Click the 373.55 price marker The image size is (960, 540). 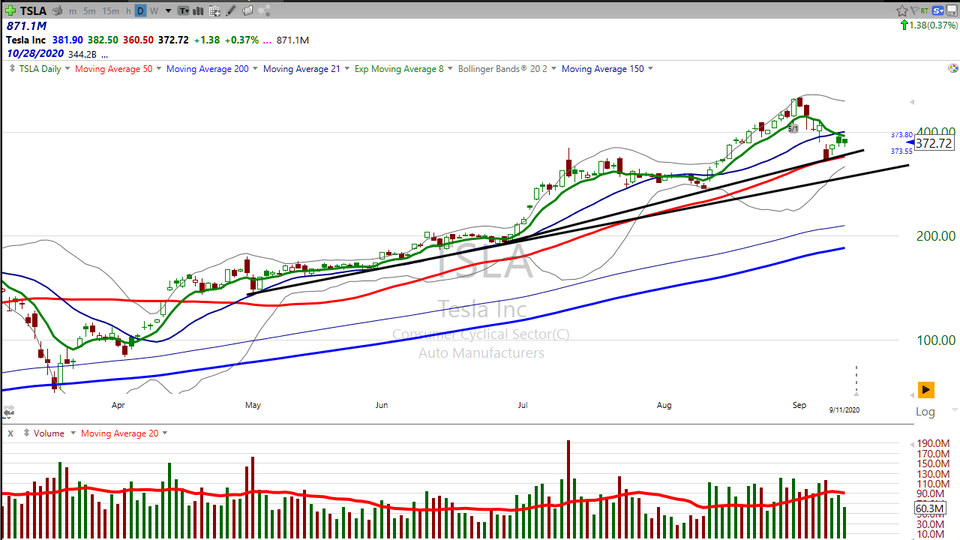(902, 151)
